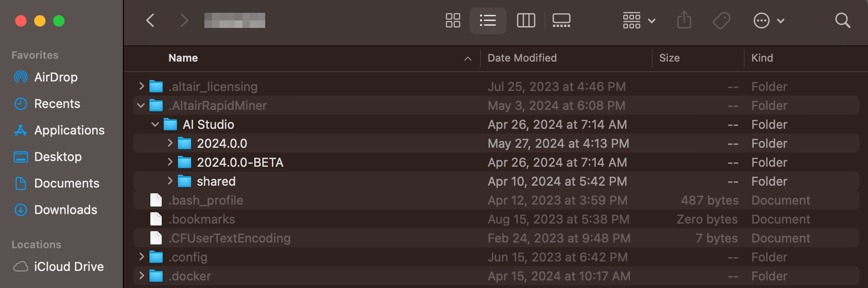The width and height of the screenshot is (868, 288).
Task: Open the Share options
Action: 684,20
